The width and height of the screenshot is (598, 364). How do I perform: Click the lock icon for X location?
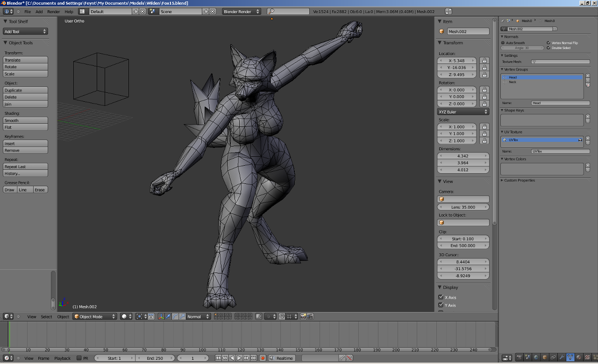point(484,61)
